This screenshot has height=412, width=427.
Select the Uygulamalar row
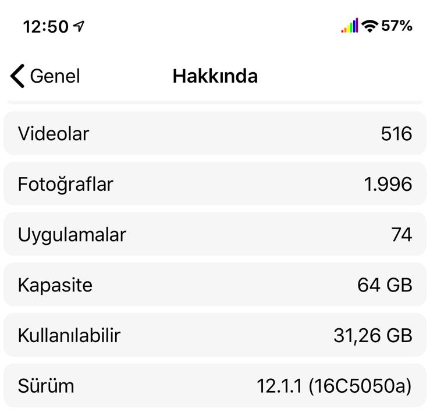click(x=215, y=234)
